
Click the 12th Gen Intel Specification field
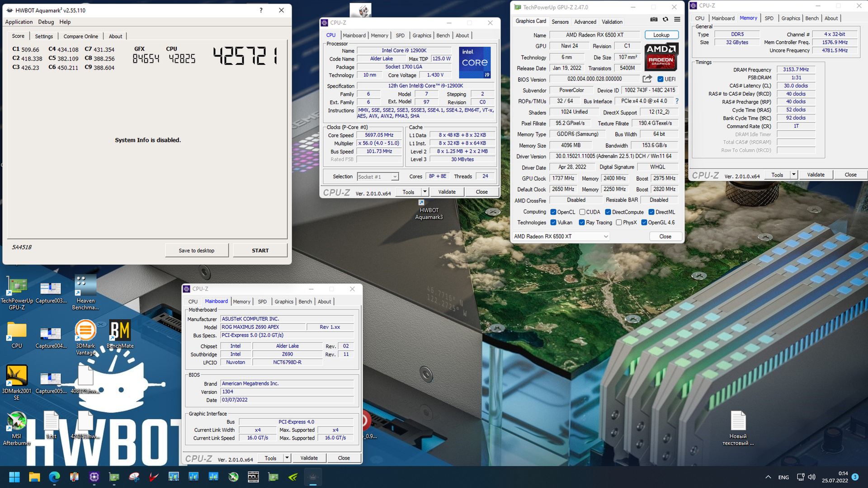(425, 86)
